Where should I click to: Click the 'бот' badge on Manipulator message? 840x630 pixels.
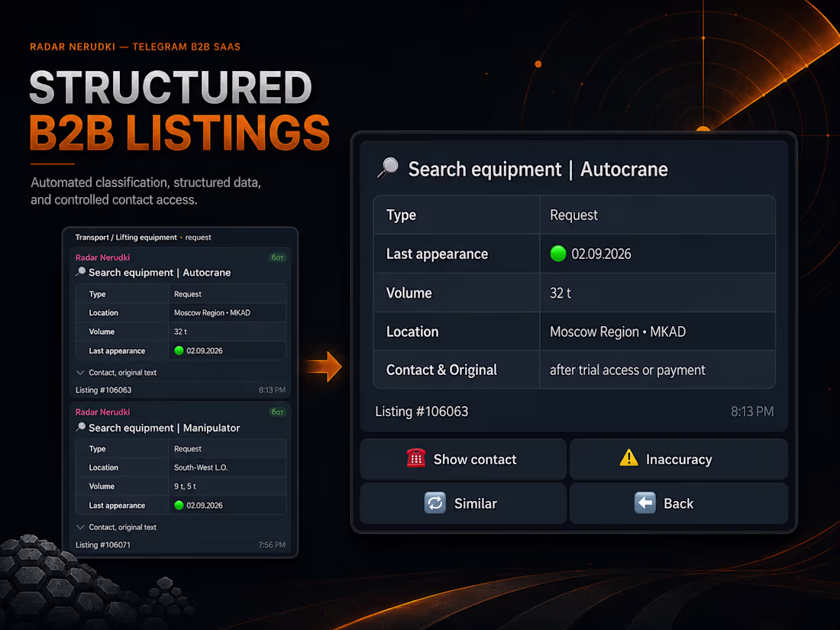click(277, 412)
